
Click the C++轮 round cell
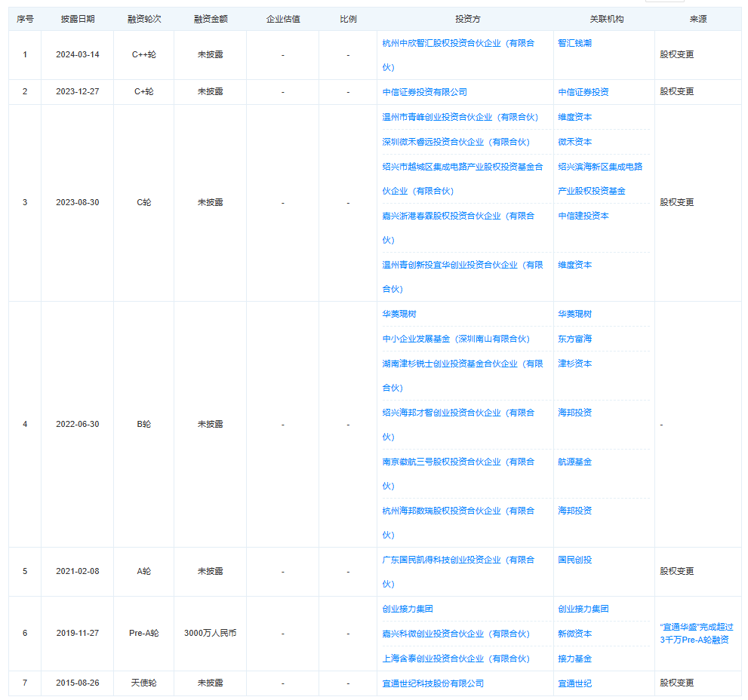(143, 55)
